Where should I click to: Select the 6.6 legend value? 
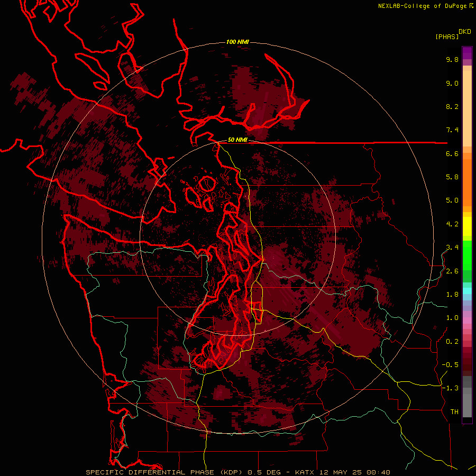tap(452, 153)
